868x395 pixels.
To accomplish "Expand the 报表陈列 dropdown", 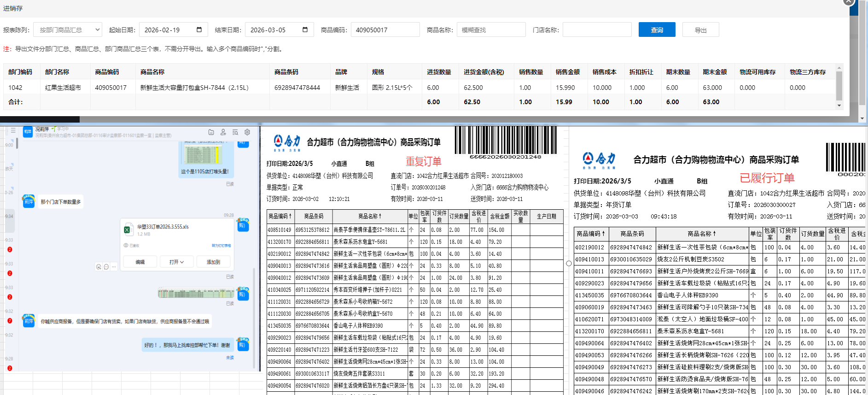I will pyautogui.click(x=68, y=30).
